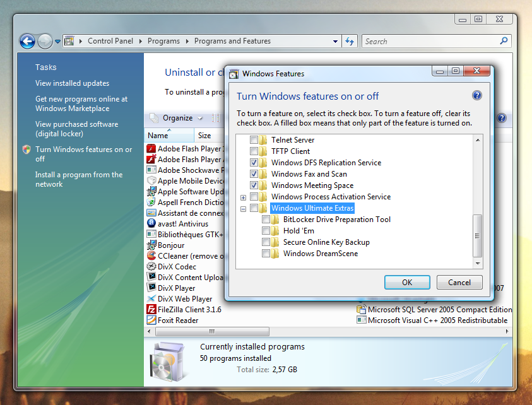Screen dimensions: 532x405
Task: Refresh the Programs and Features address bar
Action: point(350,42)
